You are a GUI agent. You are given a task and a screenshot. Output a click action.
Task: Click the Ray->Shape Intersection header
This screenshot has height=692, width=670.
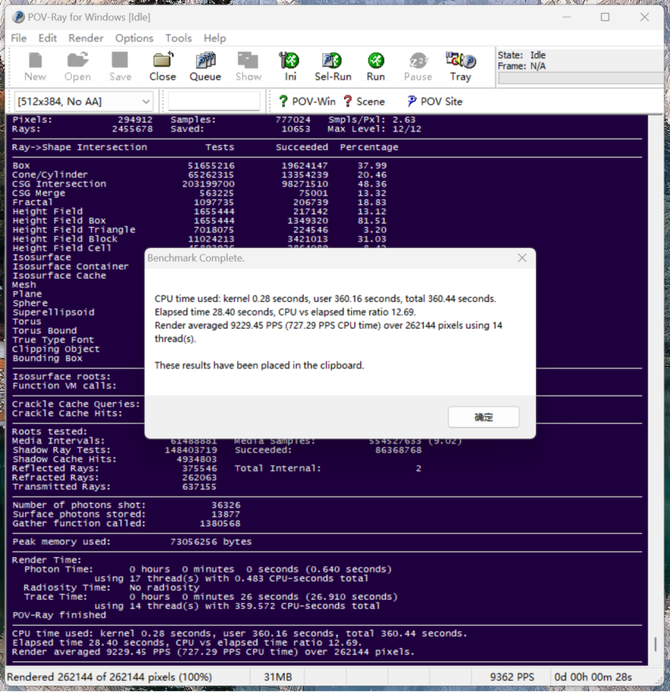pyautogui.click(x=79, y=147)
